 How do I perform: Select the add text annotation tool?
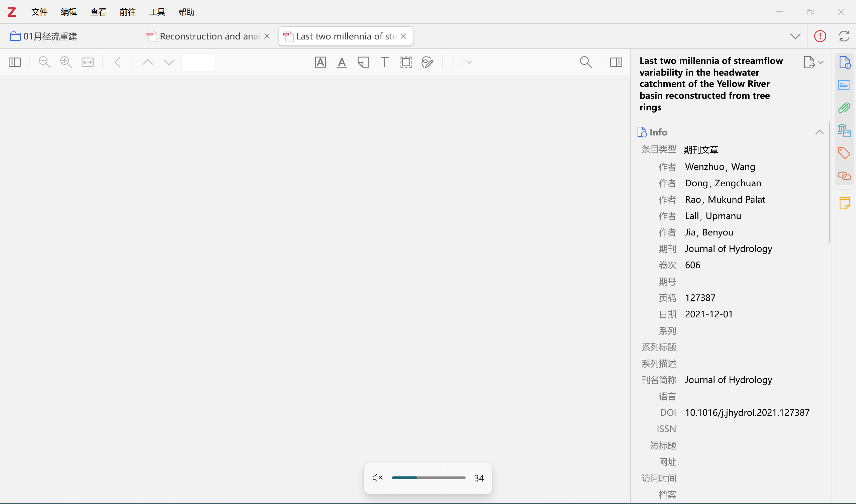point(385,62)
